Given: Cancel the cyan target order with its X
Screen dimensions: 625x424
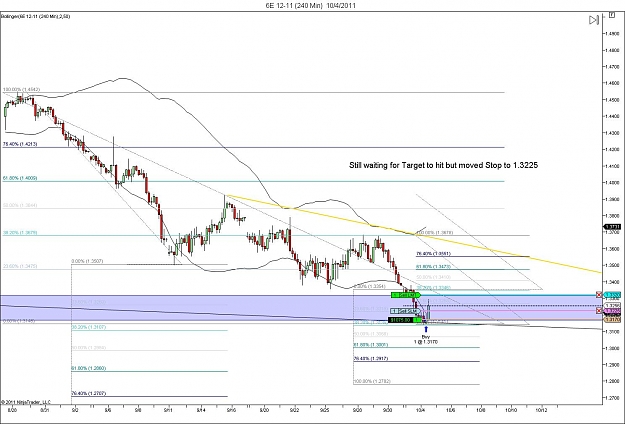Looking at the screenshot, I should pos(599,294).
